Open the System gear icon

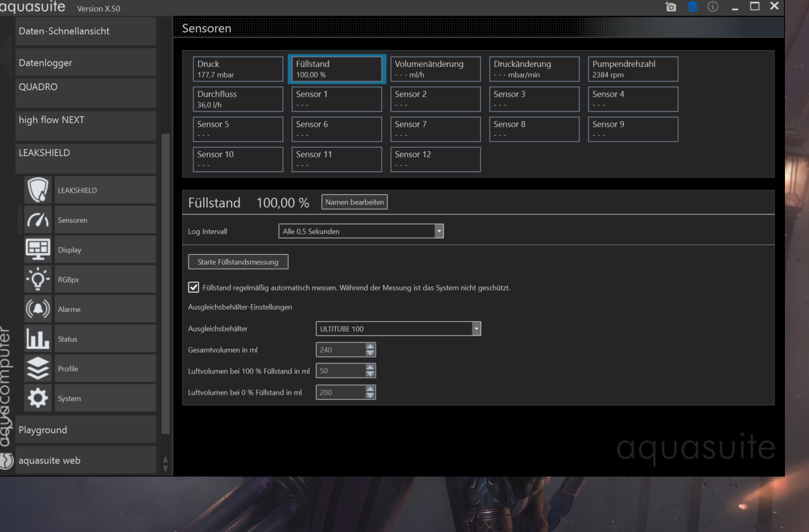[37, 399]
